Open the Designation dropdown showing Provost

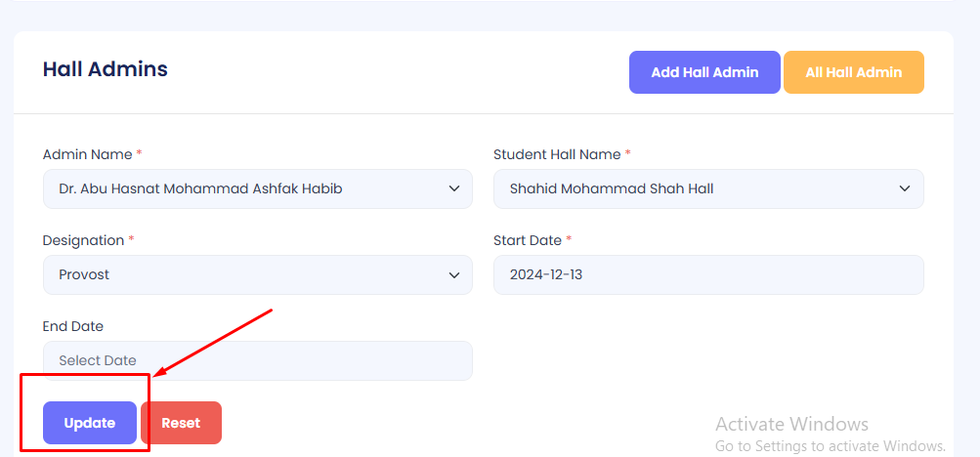click(x=244, y=274)
